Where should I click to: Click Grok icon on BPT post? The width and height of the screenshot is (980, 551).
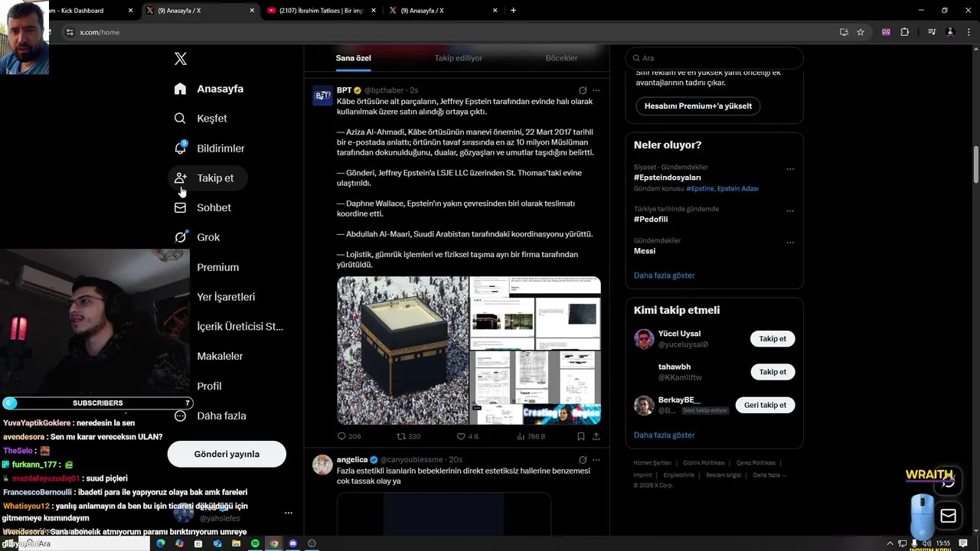coord(583,90)
